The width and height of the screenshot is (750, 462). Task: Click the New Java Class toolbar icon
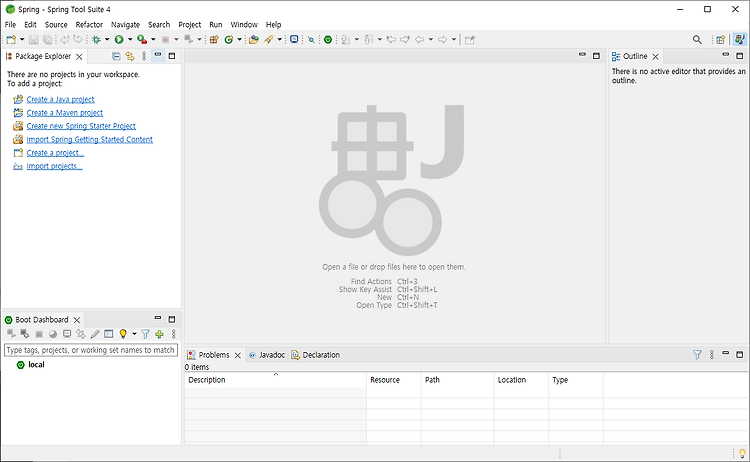[229, 40]
